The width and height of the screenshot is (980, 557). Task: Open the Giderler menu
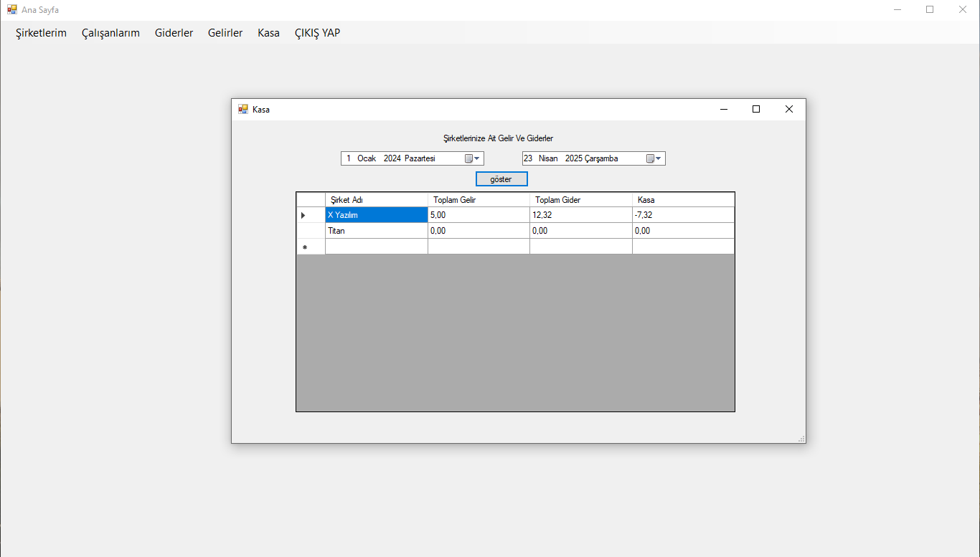click(174, 33)
